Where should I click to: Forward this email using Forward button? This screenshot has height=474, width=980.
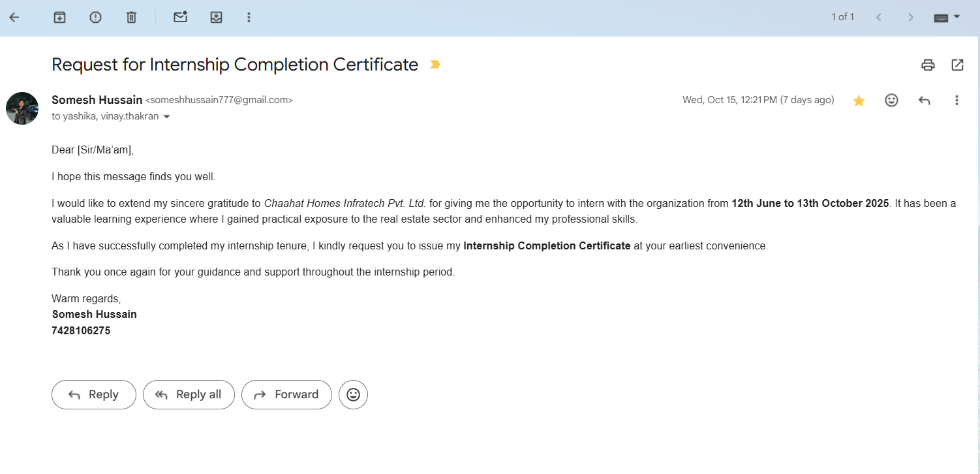coord(286,394)
